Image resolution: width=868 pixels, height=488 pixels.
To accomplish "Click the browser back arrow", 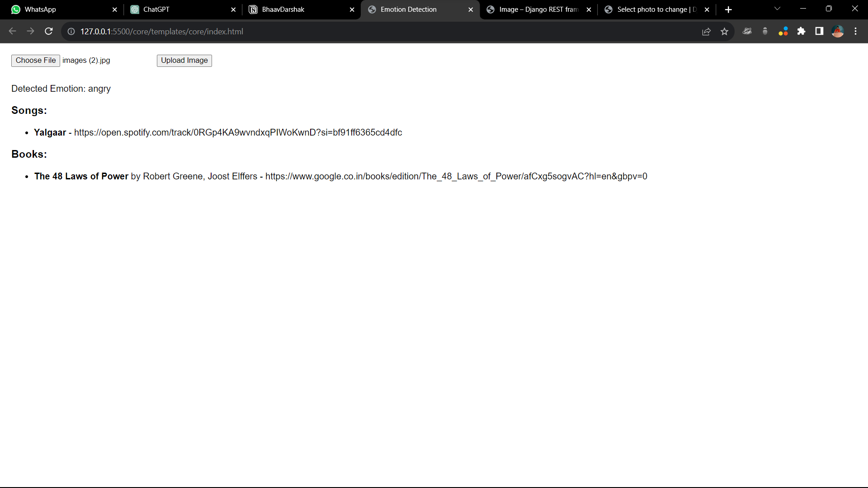I will click(12, 31).
